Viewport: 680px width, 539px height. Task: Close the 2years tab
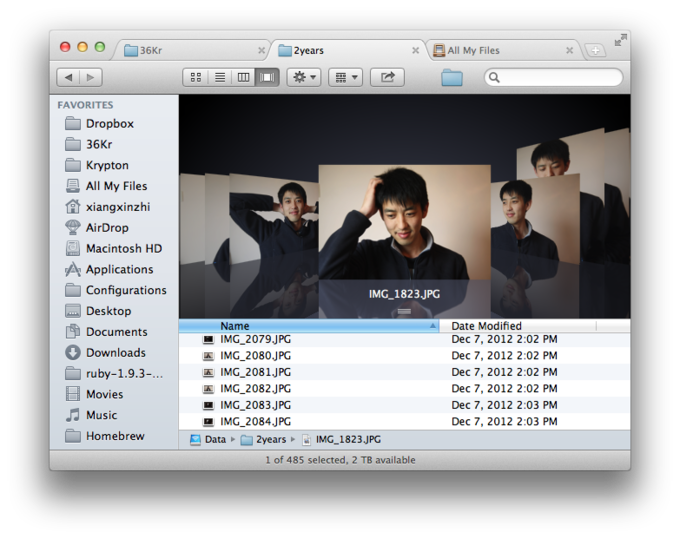415,50
